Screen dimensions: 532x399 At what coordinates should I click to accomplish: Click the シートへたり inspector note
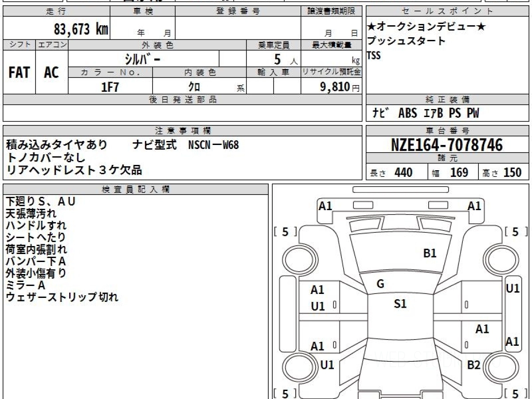[36, 238]
